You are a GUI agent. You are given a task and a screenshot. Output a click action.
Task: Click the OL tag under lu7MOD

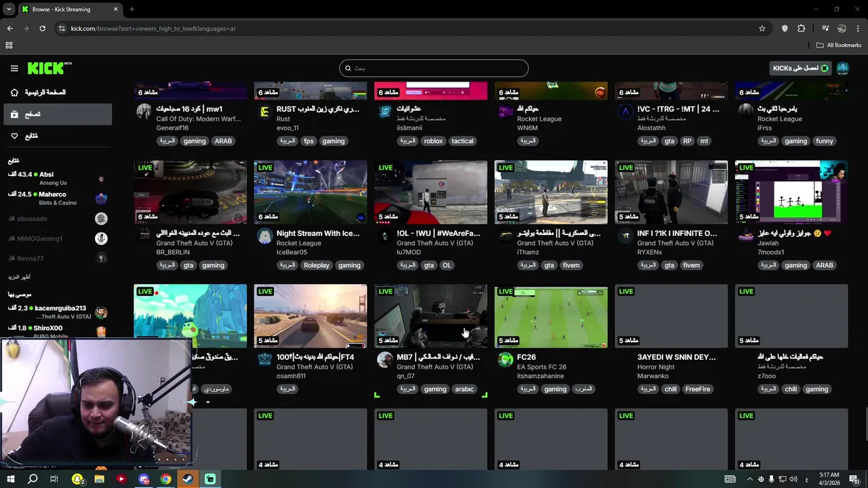pos(447,265)
